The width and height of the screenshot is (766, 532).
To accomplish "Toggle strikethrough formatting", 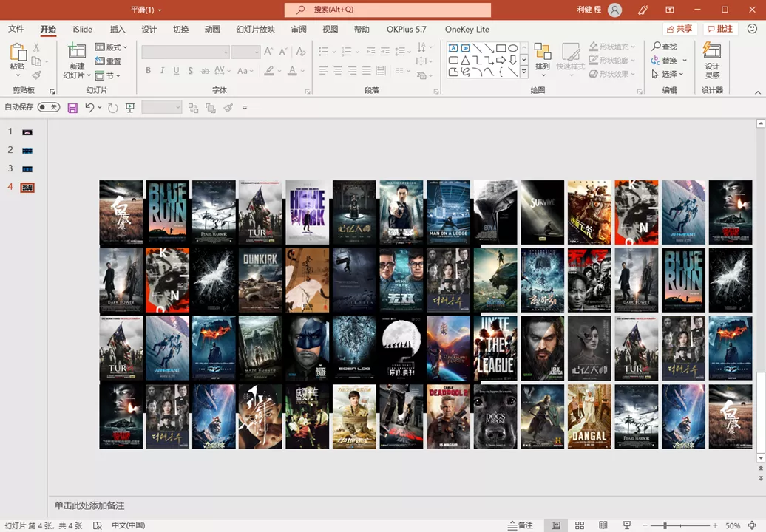I will 206,70.
